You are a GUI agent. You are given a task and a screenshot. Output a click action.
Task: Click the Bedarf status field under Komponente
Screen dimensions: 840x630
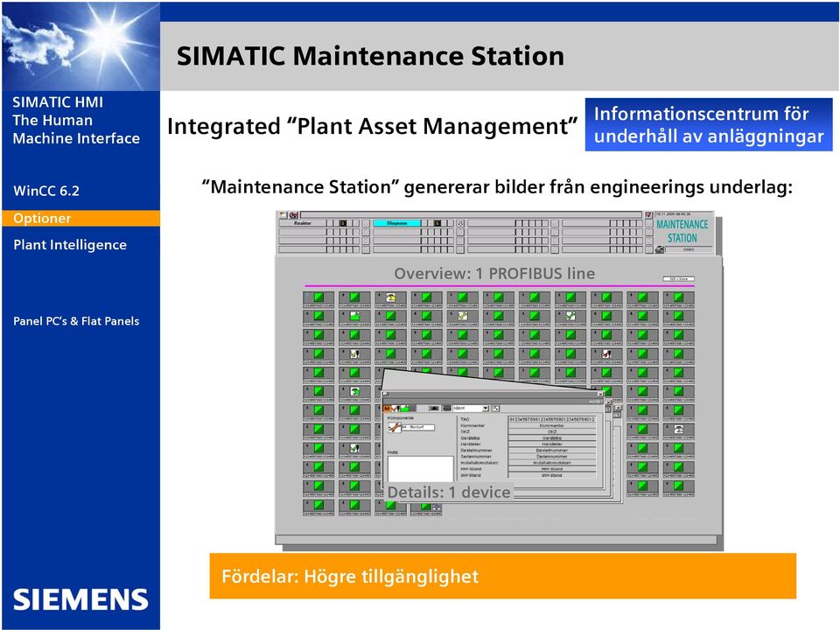point(418,428)
